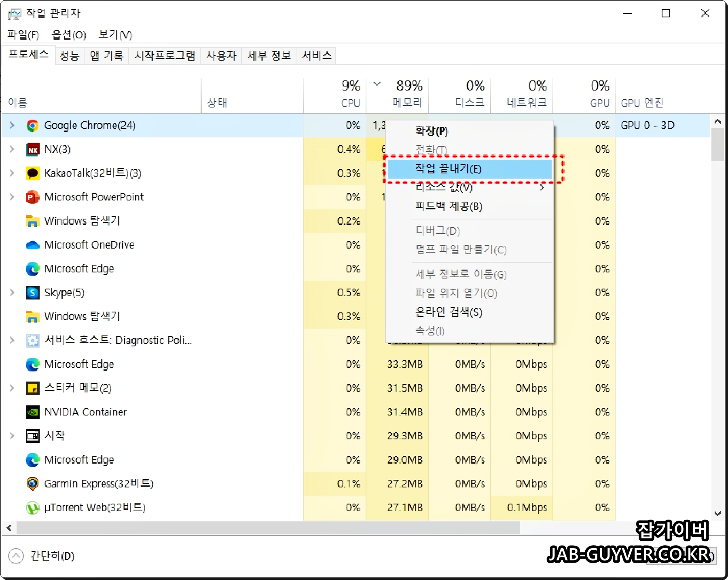Expand the KakaoTalk(32비트)(3) group

point(12,173)
